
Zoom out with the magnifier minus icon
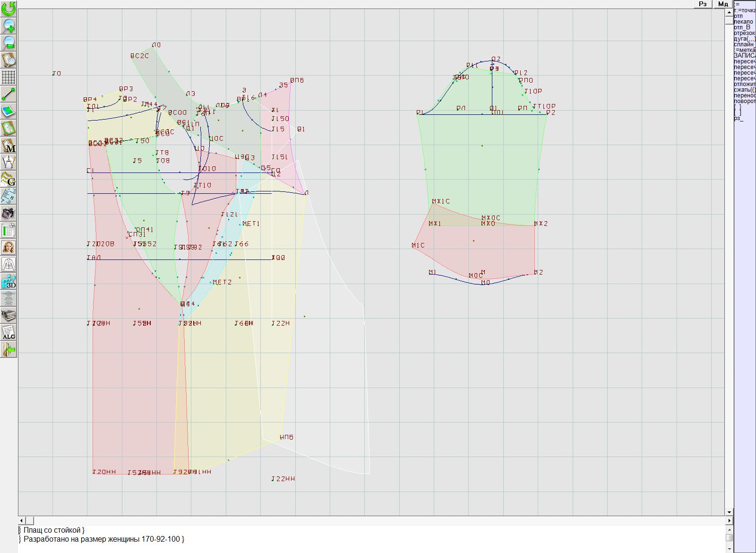click(x=9, y=43)
